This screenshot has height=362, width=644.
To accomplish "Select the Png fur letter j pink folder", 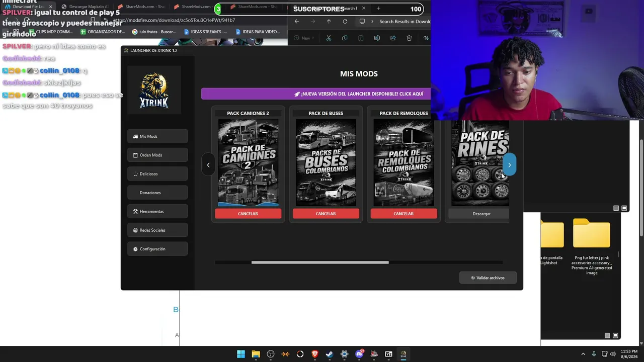I will tap(592, 246).
